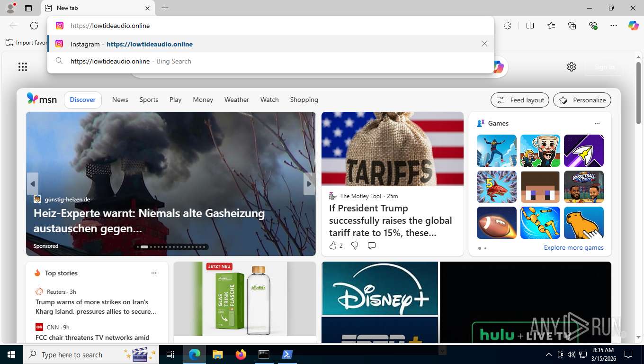Open the Disney+ promo tile
Image resolution: width=644 pixels, height=364 pixels.
pyautogui.click(x=380, y=289)
